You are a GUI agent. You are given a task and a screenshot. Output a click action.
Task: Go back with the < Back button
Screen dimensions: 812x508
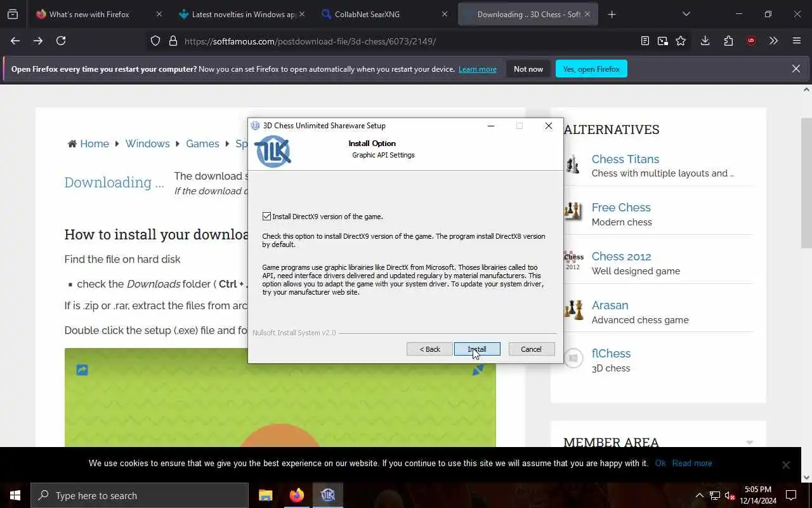429,349
